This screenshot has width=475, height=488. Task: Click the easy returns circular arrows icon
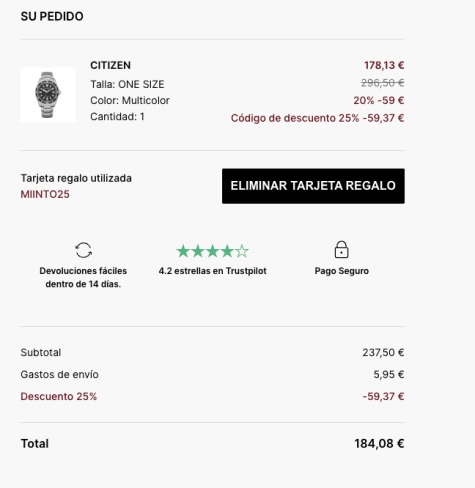(x=83, y=250)
